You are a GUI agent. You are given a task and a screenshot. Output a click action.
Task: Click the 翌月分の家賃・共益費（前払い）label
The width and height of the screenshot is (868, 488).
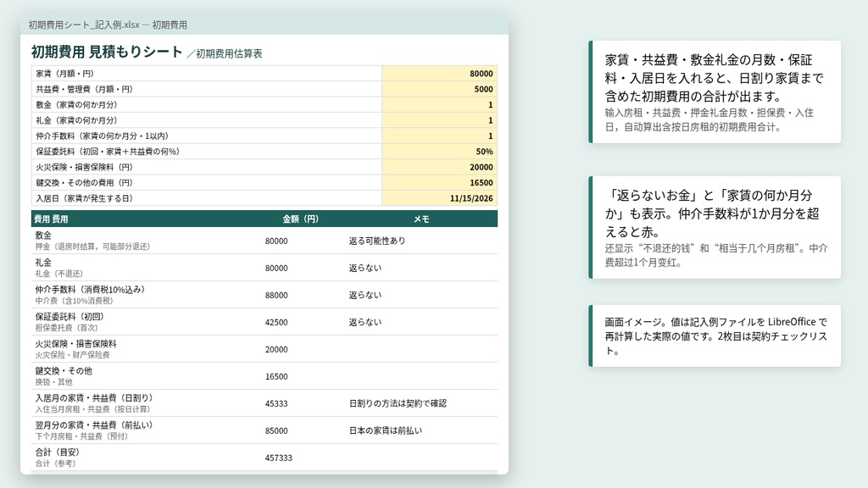coord(94,425)
